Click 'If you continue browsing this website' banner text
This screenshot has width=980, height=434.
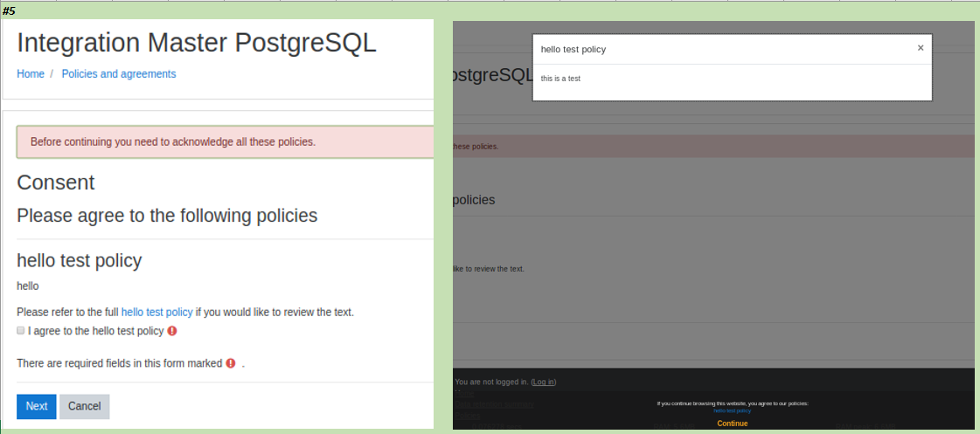732,403
